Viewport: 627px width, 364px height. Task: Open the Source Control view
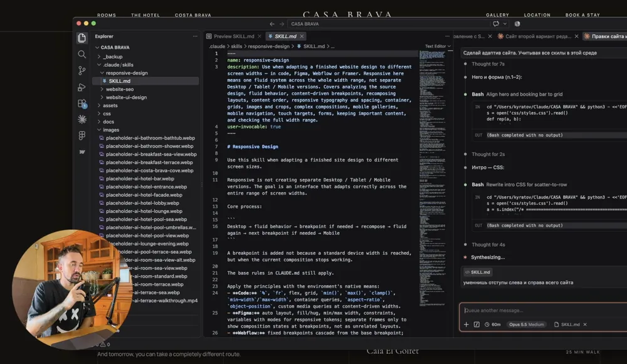tap(82, 71)
